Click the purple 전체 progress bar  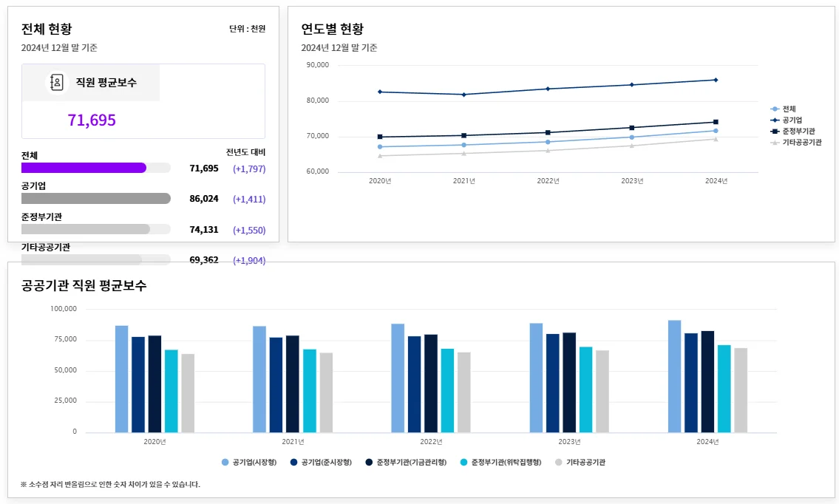point(84,168)
